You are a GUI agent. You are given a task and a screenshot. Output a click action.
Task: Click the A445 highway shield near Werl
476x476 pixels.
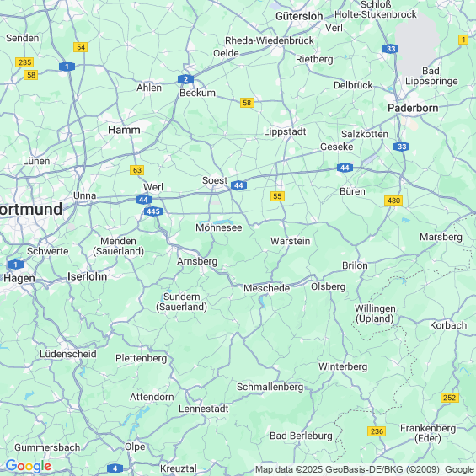click(x=153, y=211)
